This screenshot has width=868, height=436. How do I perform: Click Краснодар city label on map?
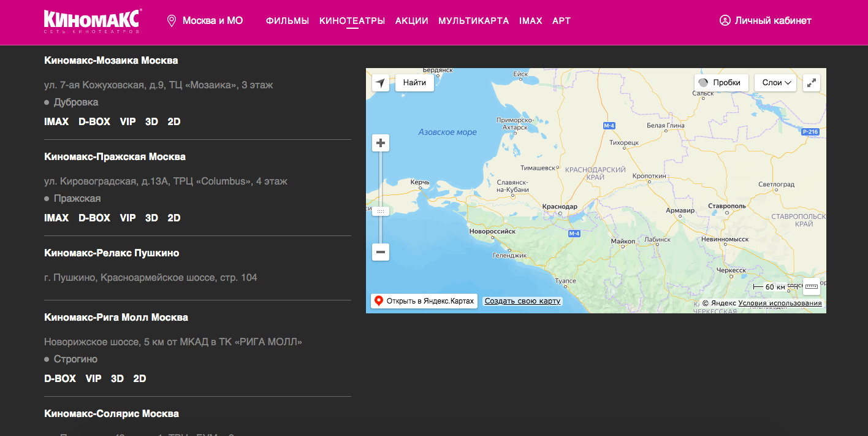tap(560, 207)
